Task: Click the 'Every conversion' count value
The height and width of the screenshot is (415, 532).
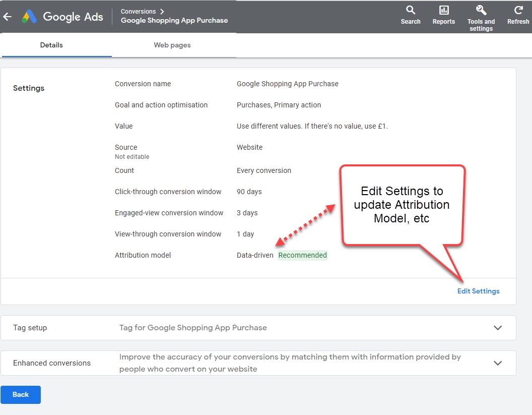Action: (x=264, y=170)
